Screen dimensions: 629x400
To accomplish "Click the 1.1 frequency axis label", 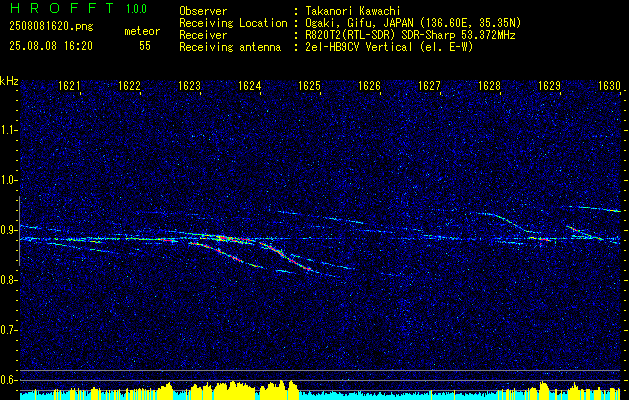I will (8, 130).
